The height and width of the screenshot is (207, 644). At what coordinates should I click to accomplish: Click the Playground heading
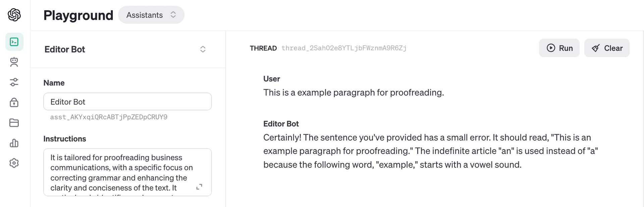pyautogui.click(x=78, y=15)
